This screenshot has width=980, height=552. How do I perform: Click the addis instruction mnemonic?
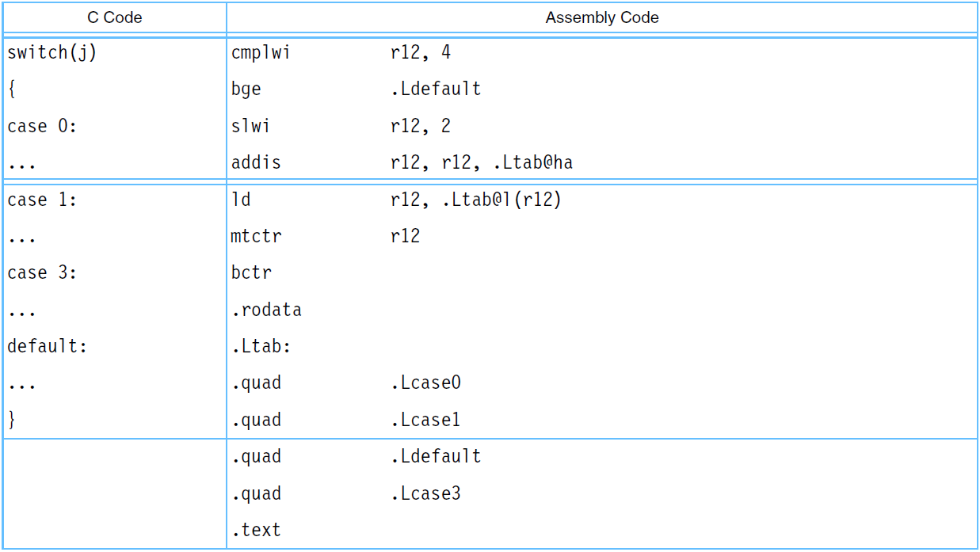tap(256, 163)
